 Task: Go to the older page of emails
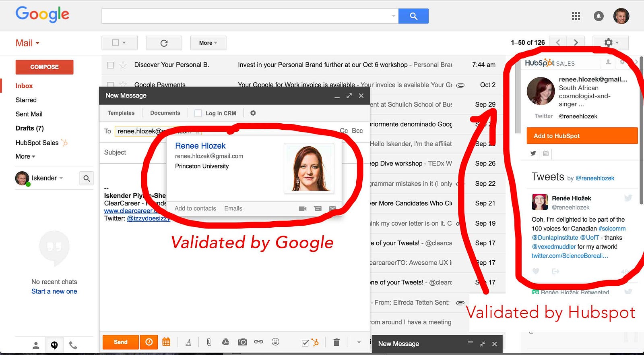576,42
